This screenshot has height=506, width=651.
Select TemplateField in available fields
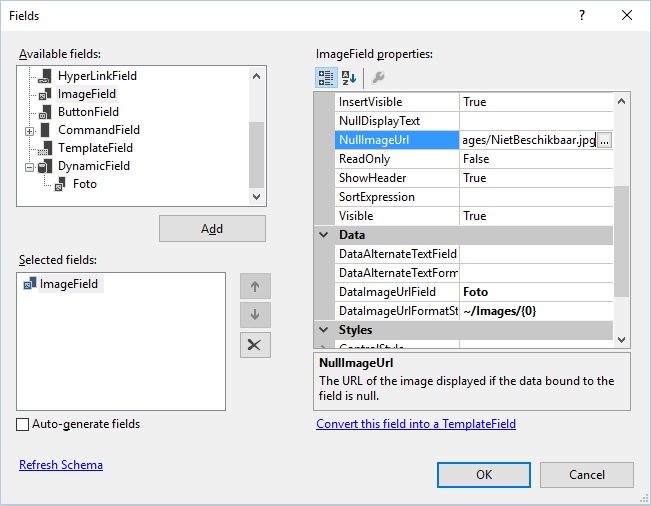coord(95,148)
